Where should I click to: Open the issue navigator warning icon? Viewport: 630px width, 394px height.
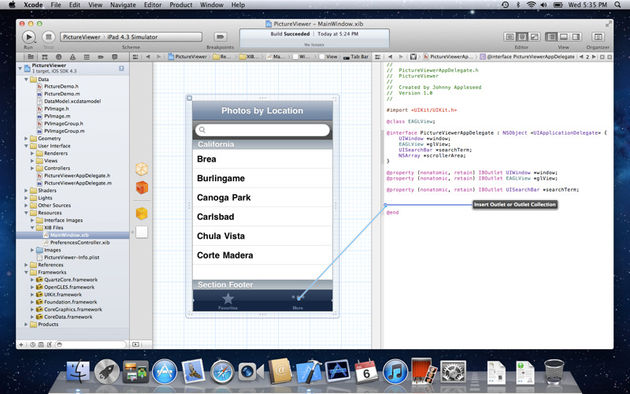point(73,57)
